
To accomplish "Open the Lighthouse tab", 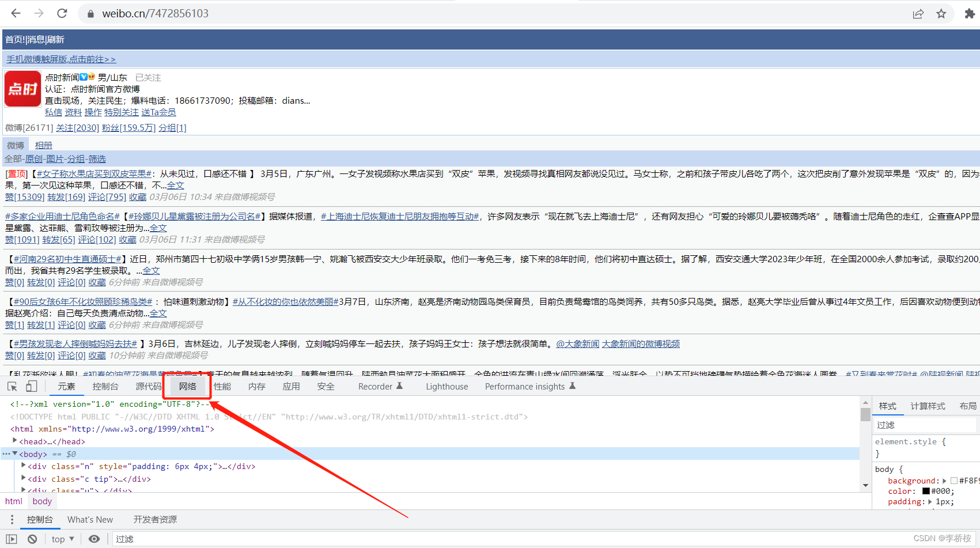I will (x=447, y=387).
